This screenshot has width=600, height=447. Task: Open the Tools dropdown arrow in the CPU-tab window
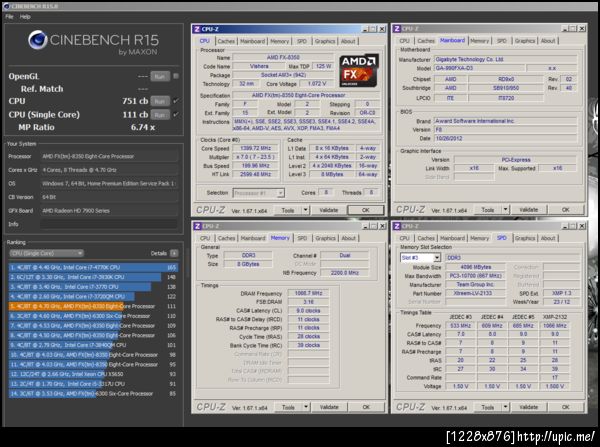(305, 210)
